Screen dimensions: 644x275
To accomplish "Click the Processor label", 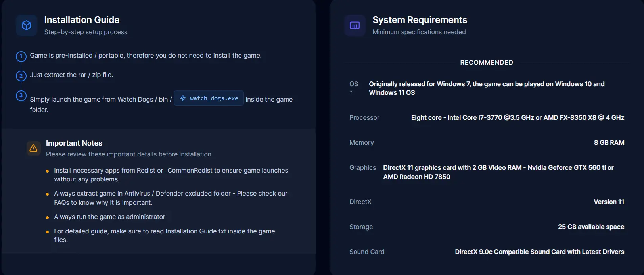I will [x=364, y=118].
